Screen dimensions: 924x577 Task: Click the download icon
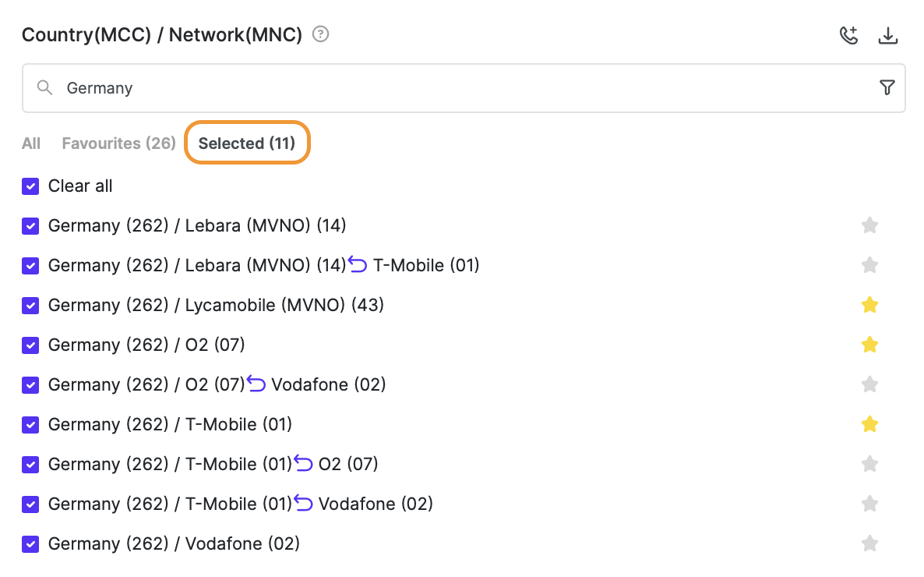888,35
